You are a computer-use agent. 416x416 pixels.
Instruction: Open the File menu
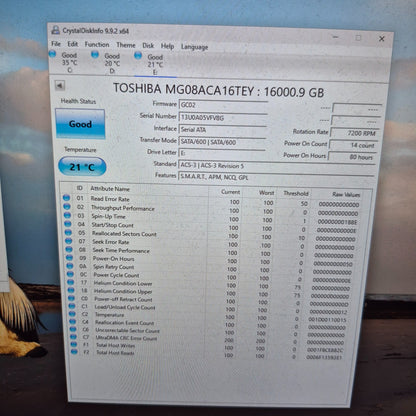pos(56,44)
